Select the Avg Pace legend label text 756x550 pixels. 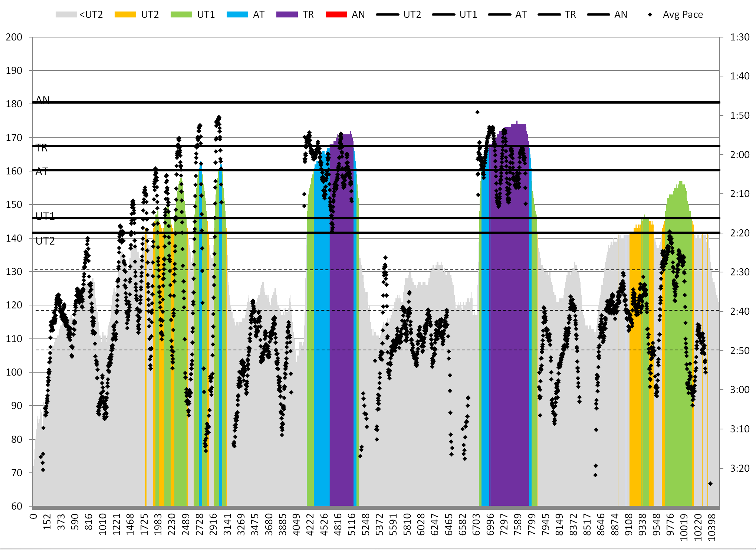coord(683,14)
